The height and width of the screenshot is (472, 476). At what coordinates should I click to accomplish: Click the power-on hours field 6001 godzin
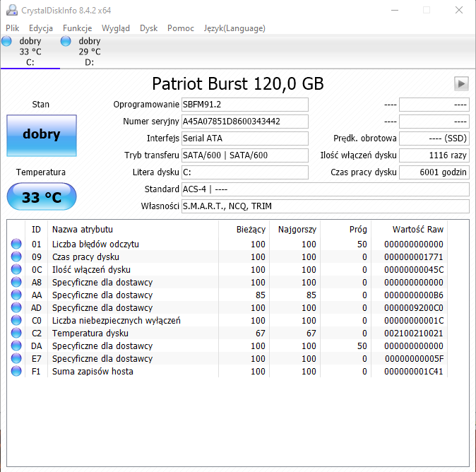click(434, 172)
